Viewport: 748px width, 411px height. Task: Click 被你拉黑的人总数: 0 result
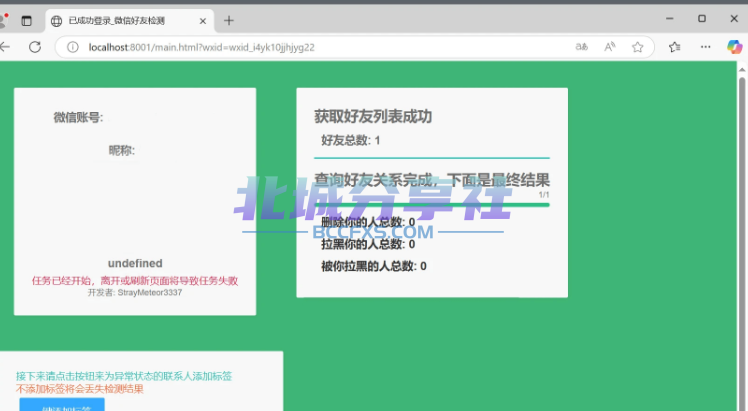pyautogui.click(x=374, y=266)
